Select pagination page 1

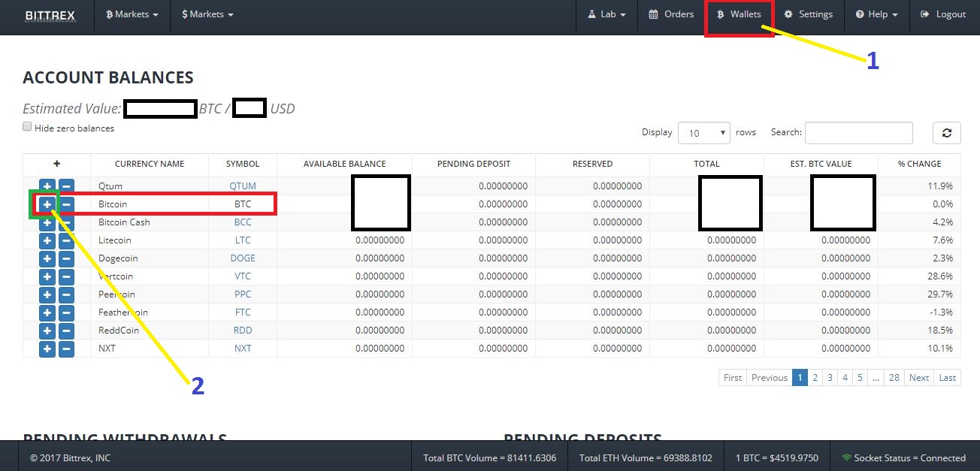coord(800,378)
